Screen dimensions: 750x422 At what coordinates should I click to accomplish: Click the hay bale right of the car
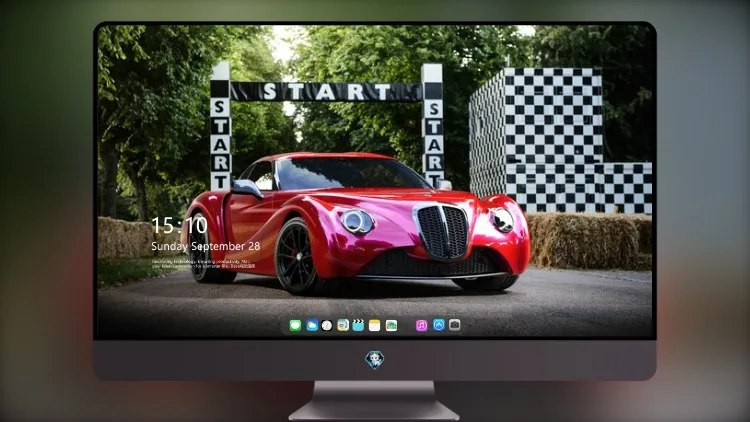[x=588, y=241]
